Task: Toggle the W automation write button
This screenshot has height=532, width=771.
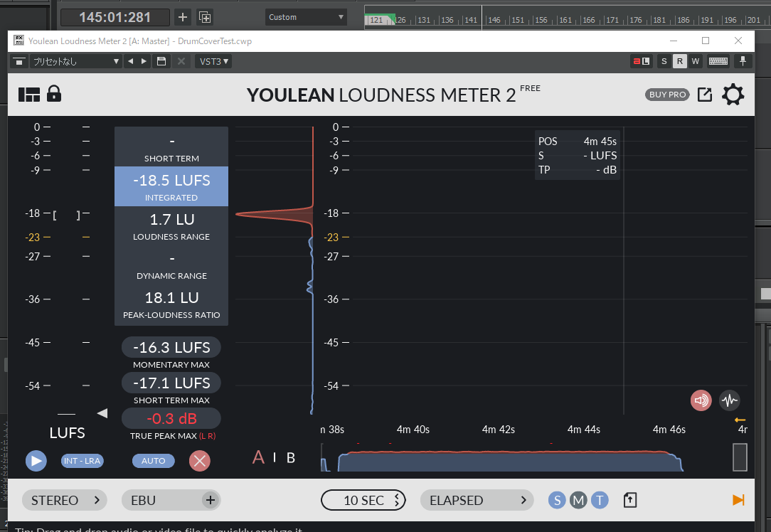Action: [x=696, y=61]
